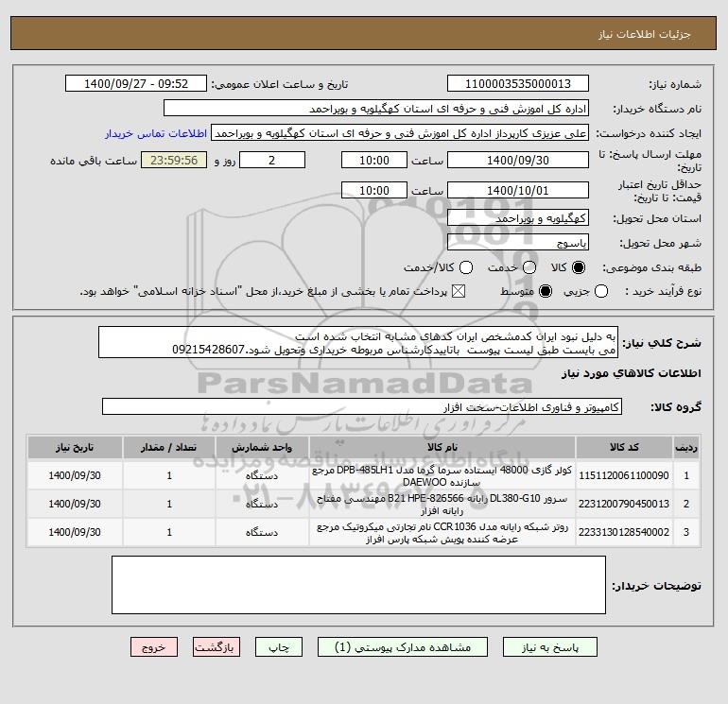
Task: Click the پاسخ به نیاز button
Action: point(549,647)
